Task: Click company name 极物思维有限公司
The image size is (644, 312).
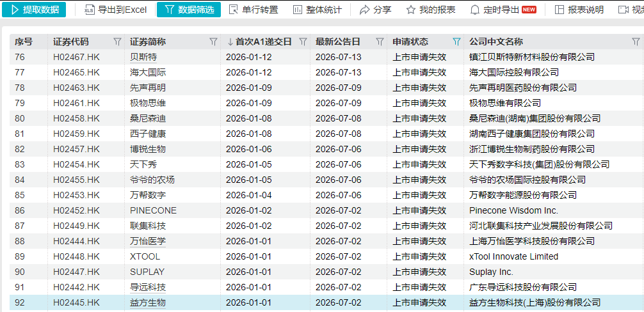Action: pos(505,103)
